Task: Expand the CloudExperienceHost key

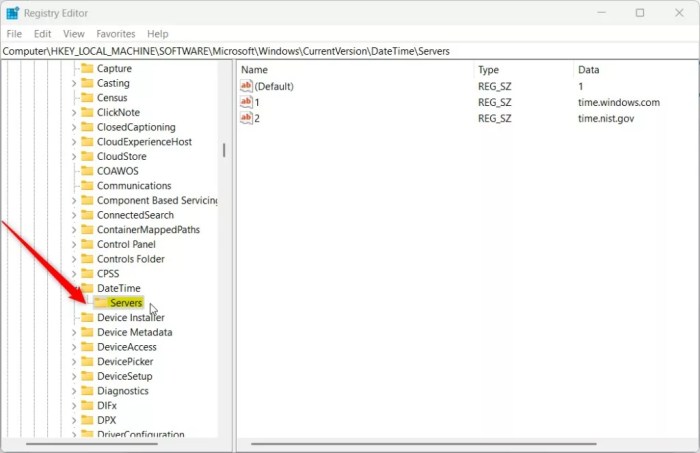Action: tap(74, 142)
